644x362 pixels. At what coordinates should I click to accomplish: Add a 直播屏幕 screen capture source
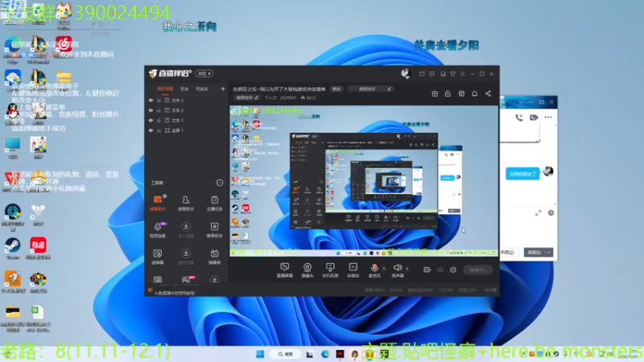[284, 270]
